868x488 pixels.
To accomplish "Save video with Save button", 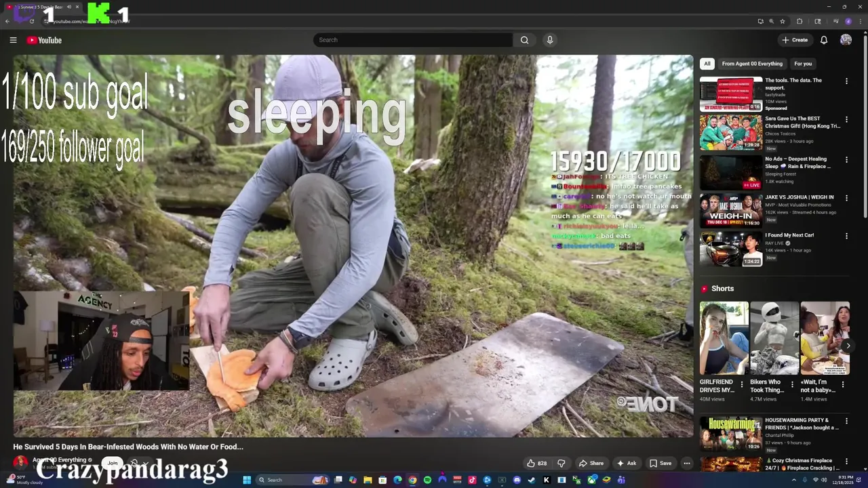I will tap(660, 464).
